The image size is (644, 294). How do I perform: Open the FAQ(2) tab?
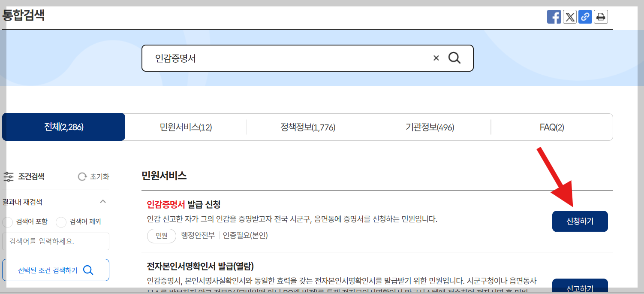(x=552, y=127)
